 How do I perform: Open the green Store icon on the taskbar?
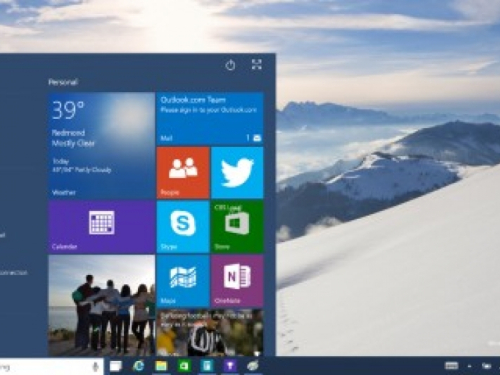click(x=184, y=366)
